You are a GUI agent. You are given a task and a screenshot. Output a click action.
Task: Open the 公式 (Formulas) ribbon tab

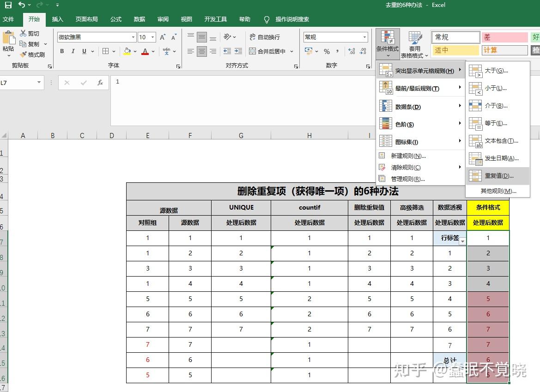coord(115,19)
